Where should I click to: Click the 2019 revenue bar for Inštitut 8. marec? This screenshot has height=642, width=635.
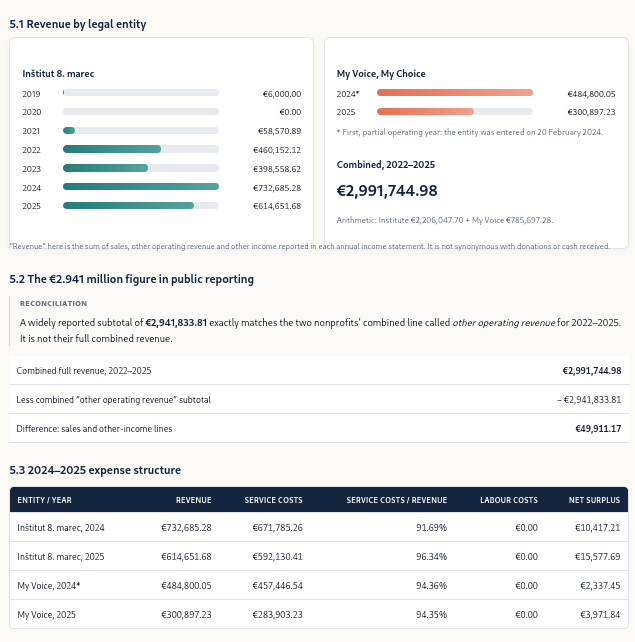[141, 93]
